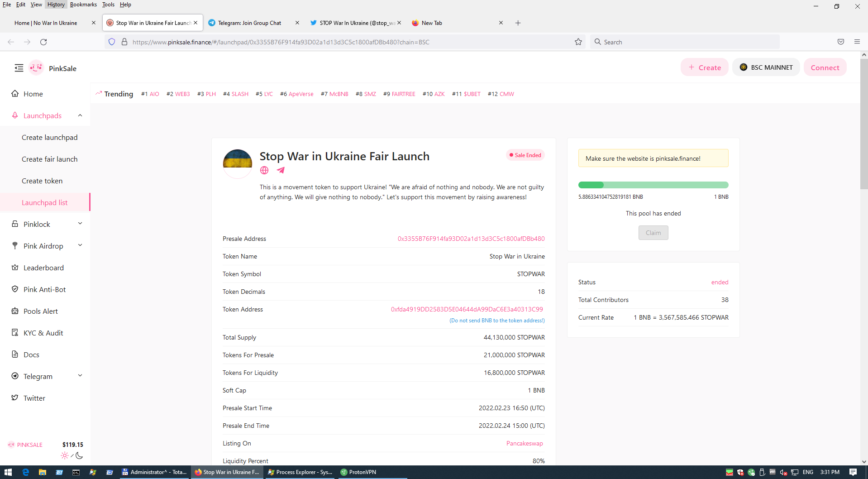Open Windows Start menu
868x479 pixels.
pyautogui.click(x=8, y=472)
